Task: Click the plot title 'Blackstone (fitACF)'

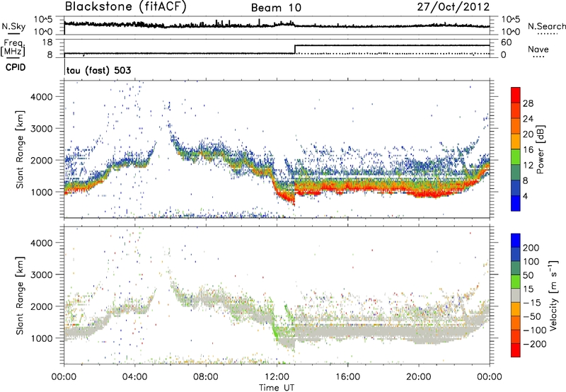Action: (125, 6)
